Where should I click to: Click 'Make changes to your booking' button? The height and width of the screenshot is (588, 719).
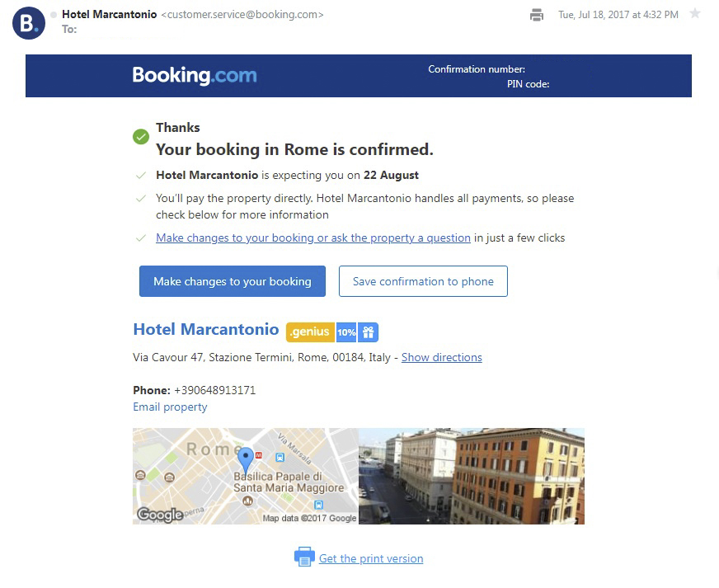pyautogui.click(x=233, y=281)
